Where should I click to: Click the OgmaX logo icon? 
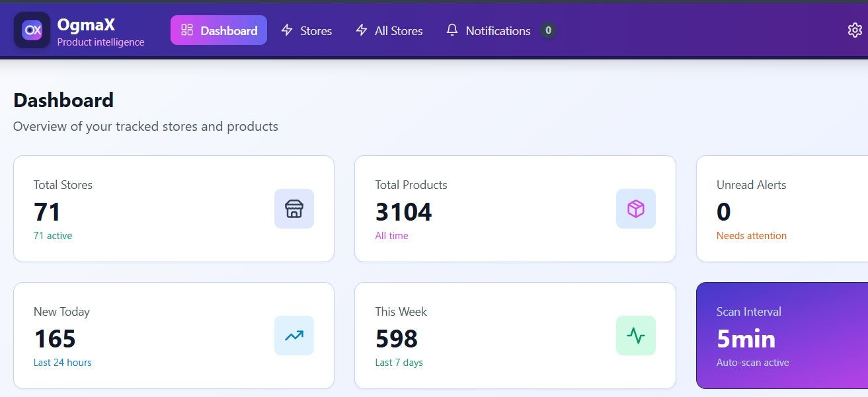point(32,30)
